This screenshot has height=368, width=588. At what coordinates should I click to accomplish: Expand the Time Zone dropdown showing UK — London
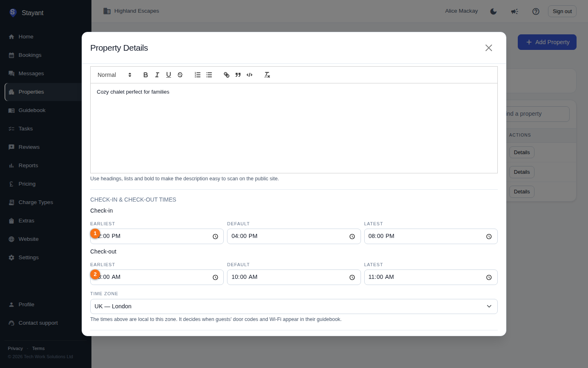(294, 306)
